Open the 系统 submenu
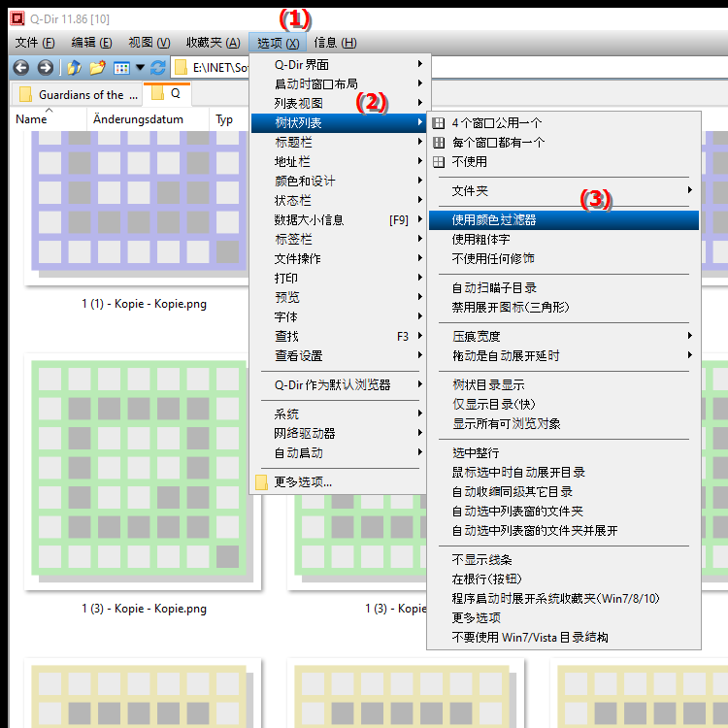Image resolution: width=728 pixels, height=728 pixels. (339, 414)
